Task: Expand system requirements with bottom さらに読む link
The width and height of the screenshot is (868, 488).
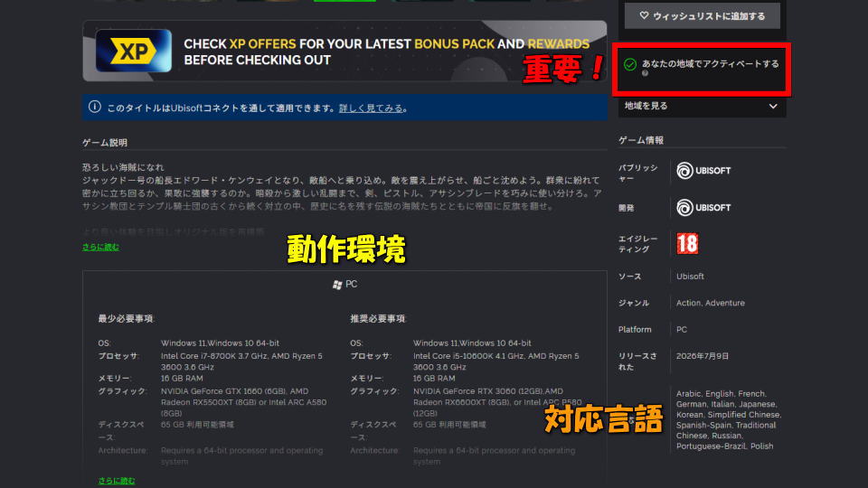Action: click(117, 480)
